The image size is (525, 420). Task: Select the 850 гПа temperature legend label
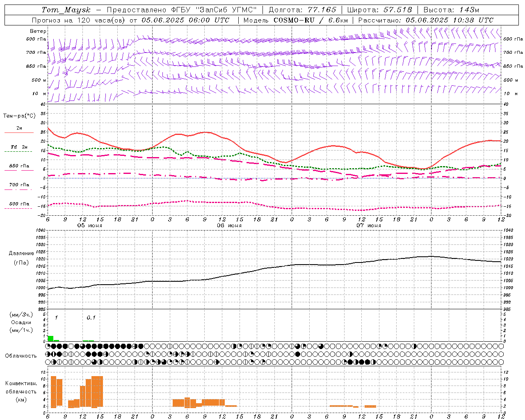19,166
